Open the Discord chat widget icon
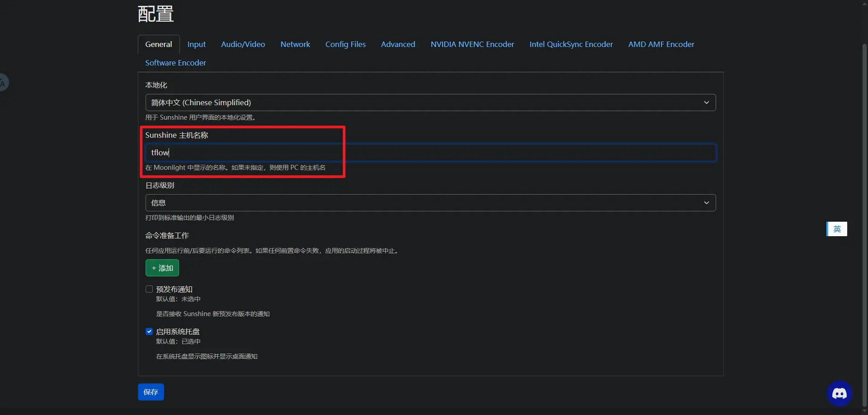868x415 pixels. coord(839,393)
